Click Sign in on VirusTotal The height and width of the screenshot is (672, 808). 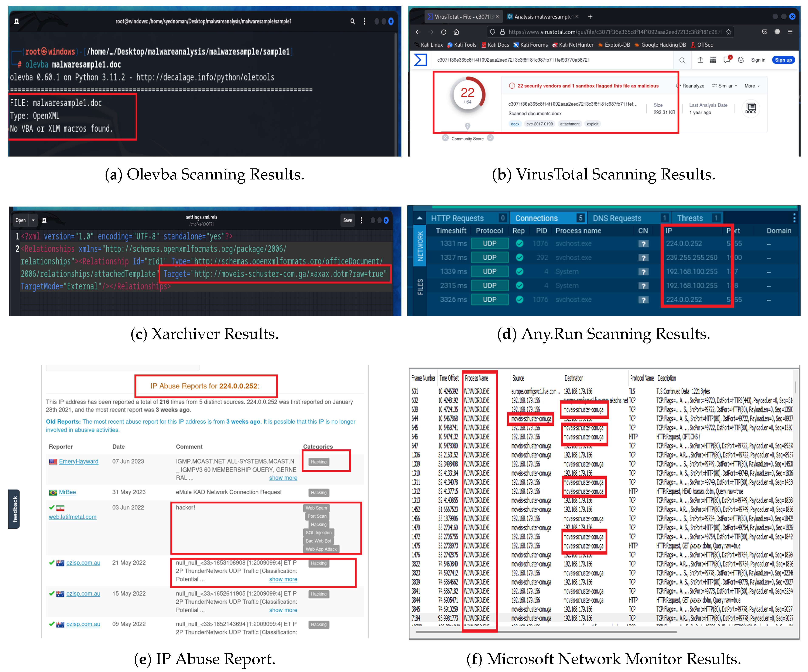(758, 60)
